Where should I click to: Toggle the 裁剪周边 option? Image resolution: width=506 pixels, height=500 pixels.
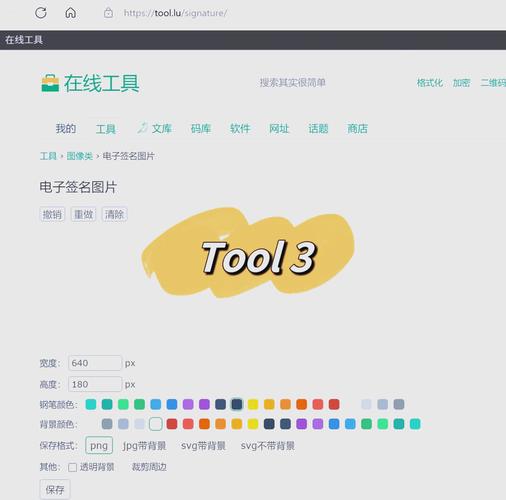click(149, 467)
